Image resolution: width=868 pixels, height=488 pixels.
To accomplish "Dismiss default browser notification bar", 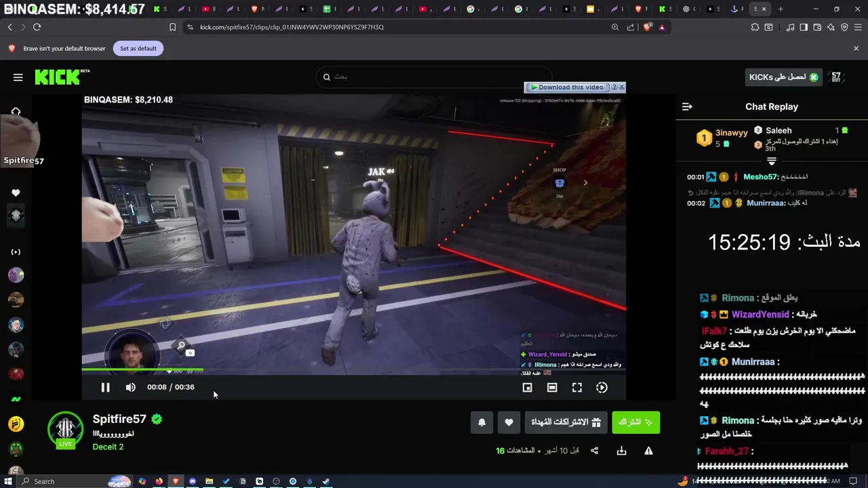I will [856, 48].
